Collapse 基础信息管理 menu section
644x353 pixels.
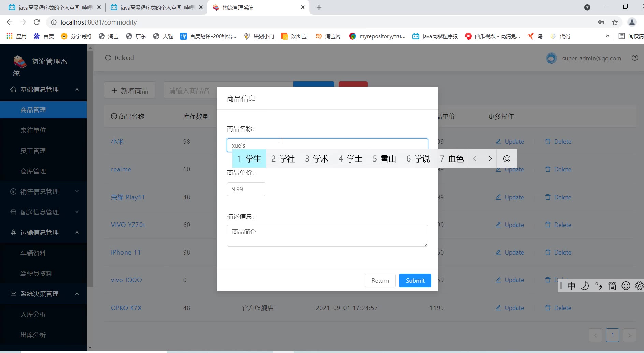(43, 89)
